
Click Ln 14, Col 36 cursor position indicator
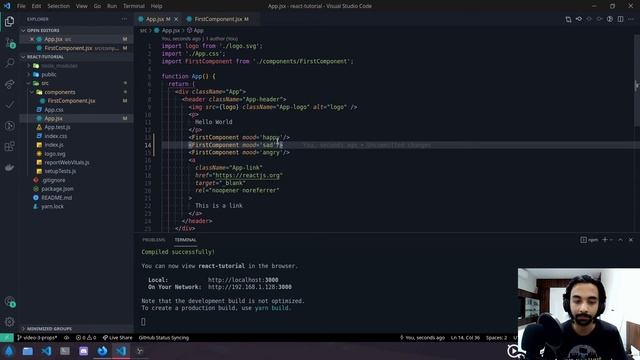465,338
